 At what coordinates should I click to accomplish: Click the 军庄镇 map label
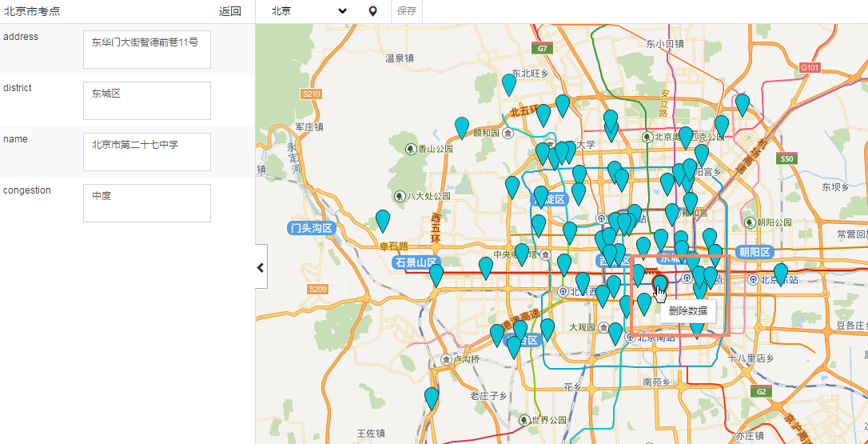click(x=309, y=127)
